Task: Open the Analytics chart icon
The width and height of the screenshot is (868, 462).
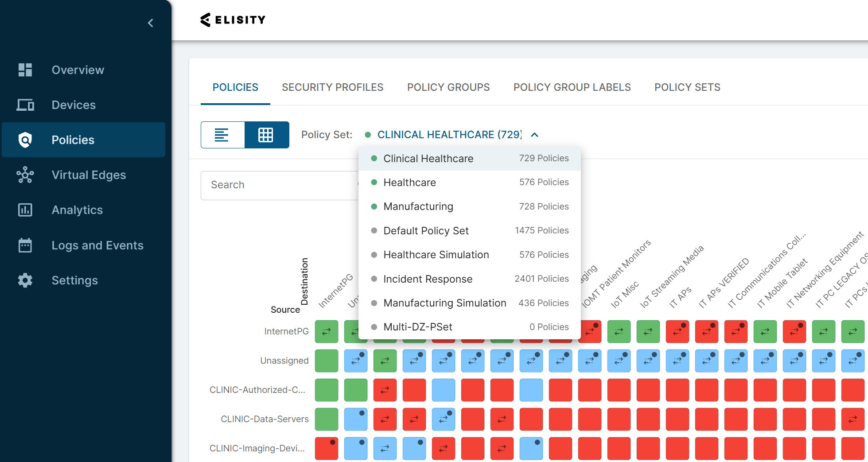Action: [x=25, y=210]
